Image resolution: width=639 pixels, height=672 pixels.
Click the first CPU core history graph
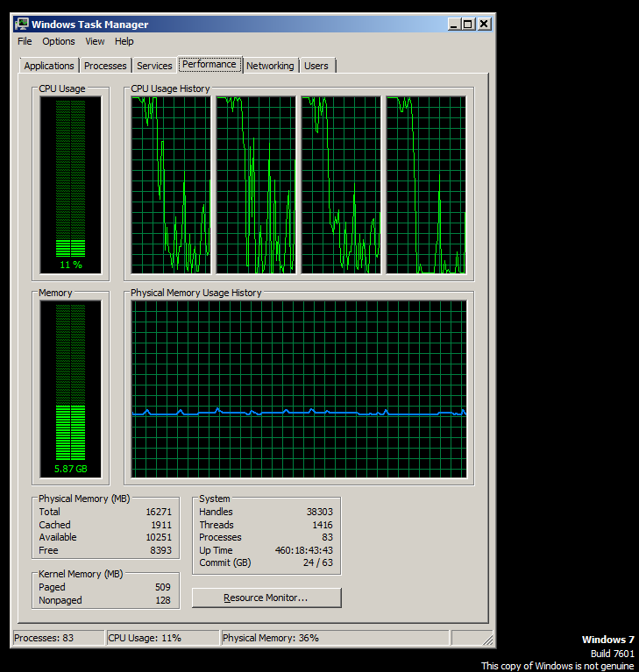click(x=171, y=185)
